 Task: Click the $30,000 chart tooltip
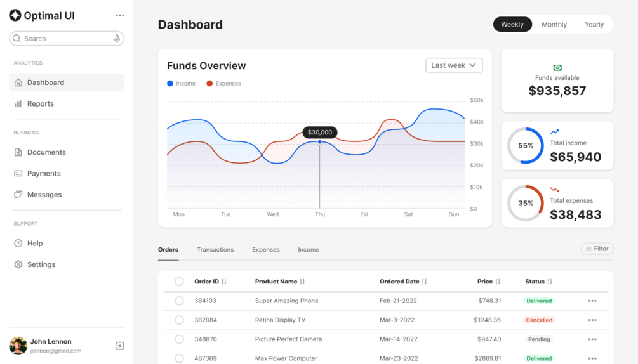[x=320, y=133]
